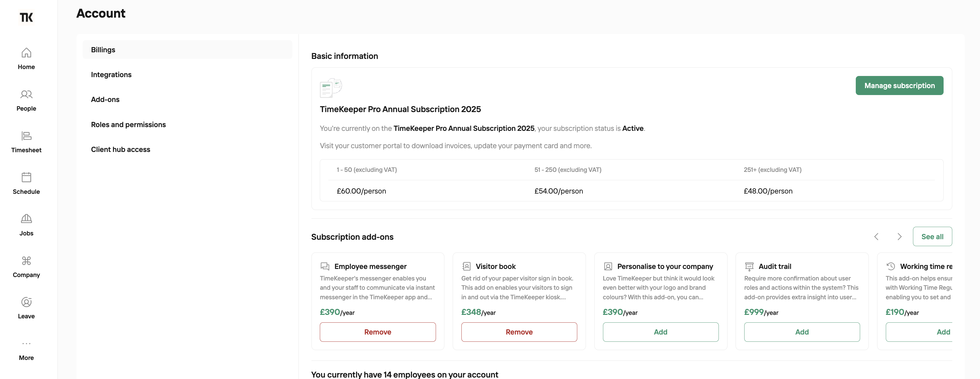Open the Jobs hard hat icon
This screenshot has width=980, height=379.
(26, 218)
